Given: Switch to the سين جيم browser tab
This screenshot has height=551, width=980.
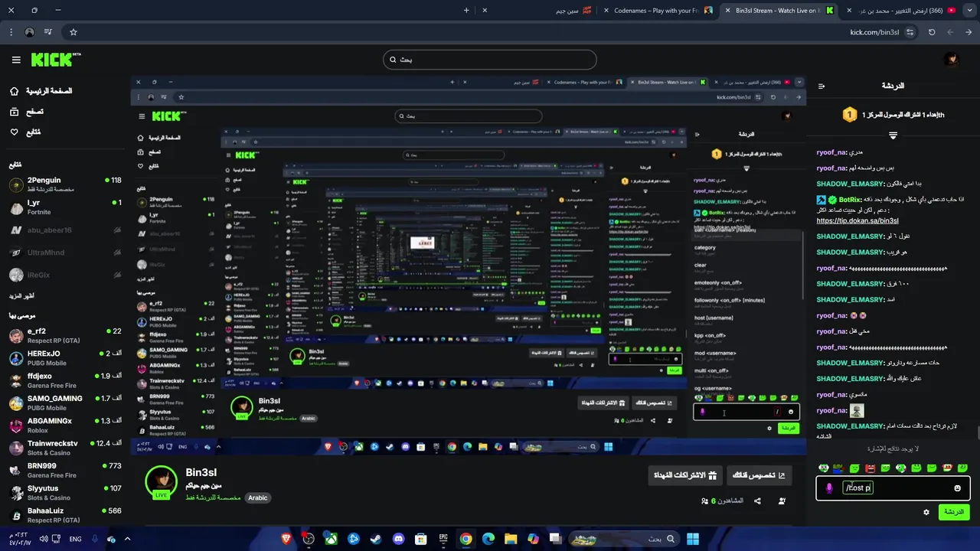Looking at the screenshot, I should (x=536, y=10).
